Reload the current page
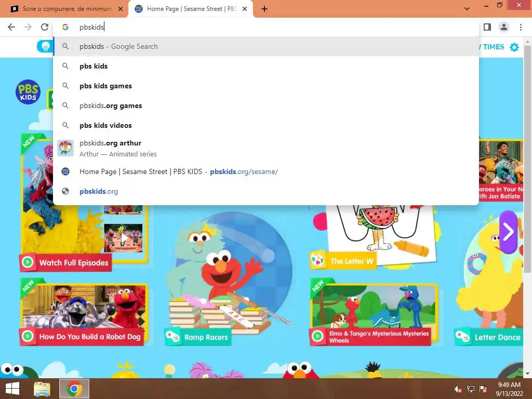 (45, 27)
